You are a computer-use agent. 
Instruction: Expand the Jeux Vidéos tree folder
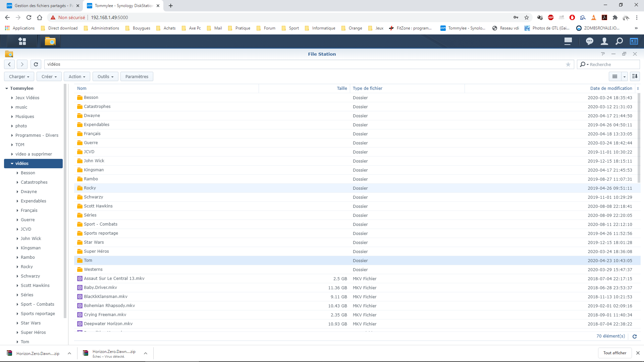point(12,98)
